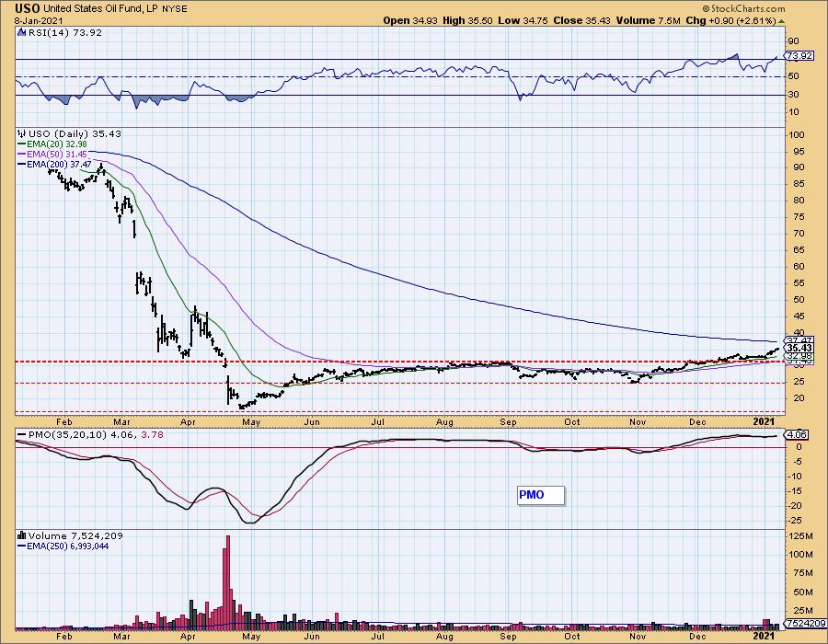This screenshot has height=644, width=828.
Task: Click the Volume panel histogram icon
Action: click(22, 535)
